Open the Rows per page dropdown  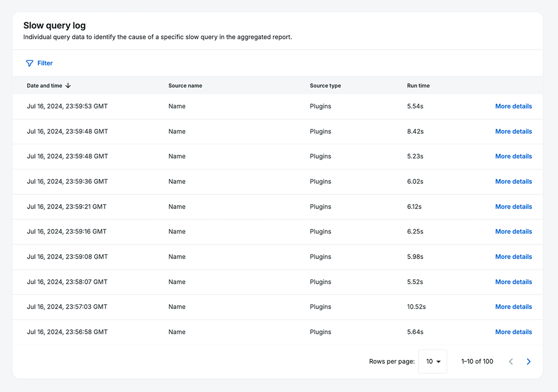pos(433,362)
